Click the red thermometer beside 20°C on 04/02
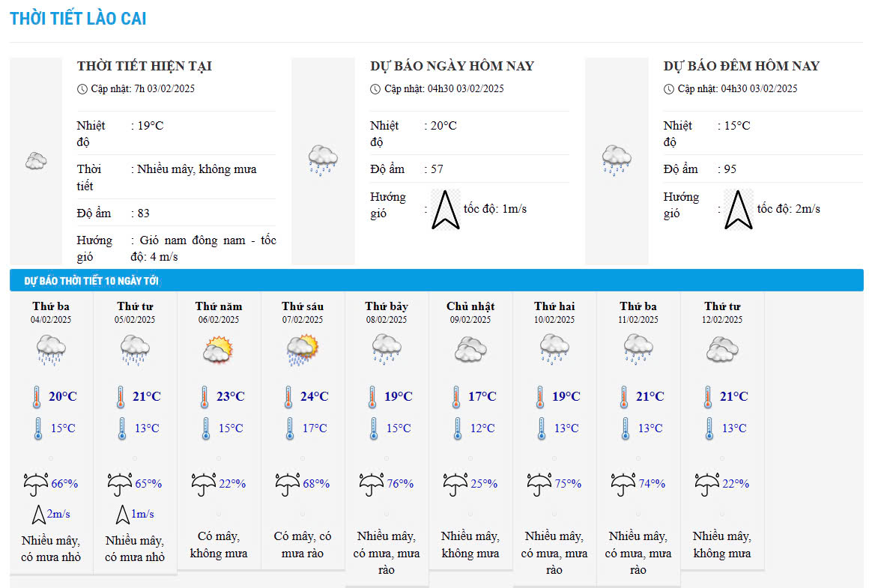Viewport: 872px width, 588px height. pos(37,397)
